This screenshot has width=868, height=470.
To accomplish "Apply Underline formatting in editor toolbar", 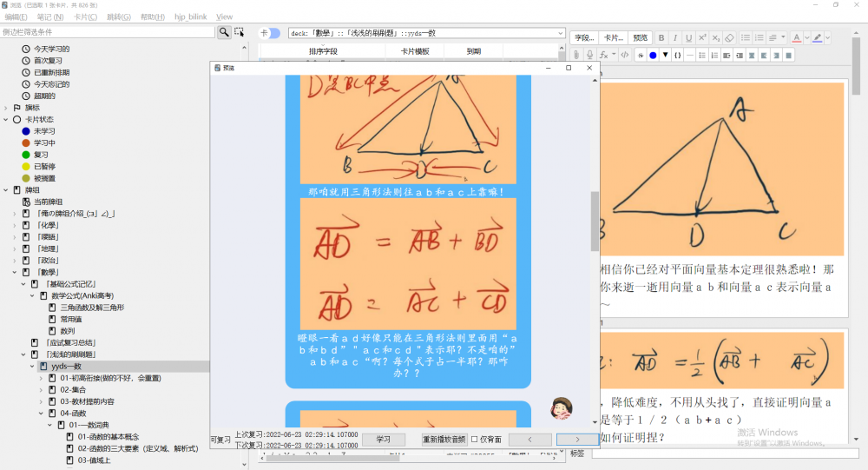I will coord(688,37).
